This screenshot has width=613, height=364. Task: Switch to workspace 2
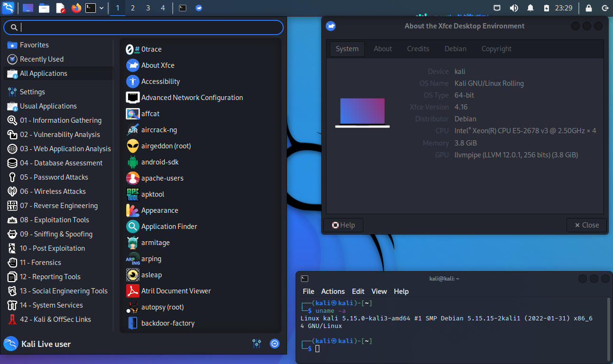[x=132, y=8]
